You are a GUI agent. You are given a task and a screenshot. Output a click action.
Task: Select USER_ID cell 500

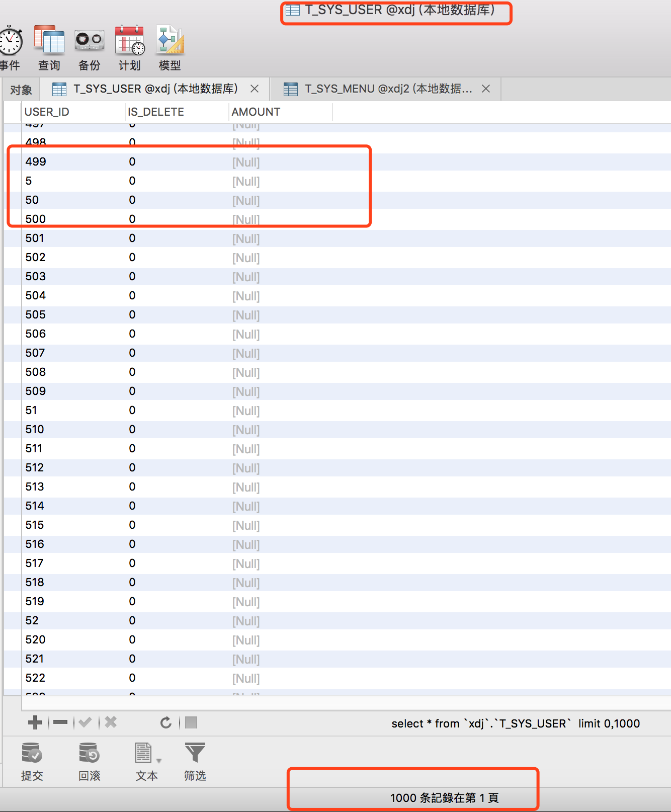pos(73,219)
